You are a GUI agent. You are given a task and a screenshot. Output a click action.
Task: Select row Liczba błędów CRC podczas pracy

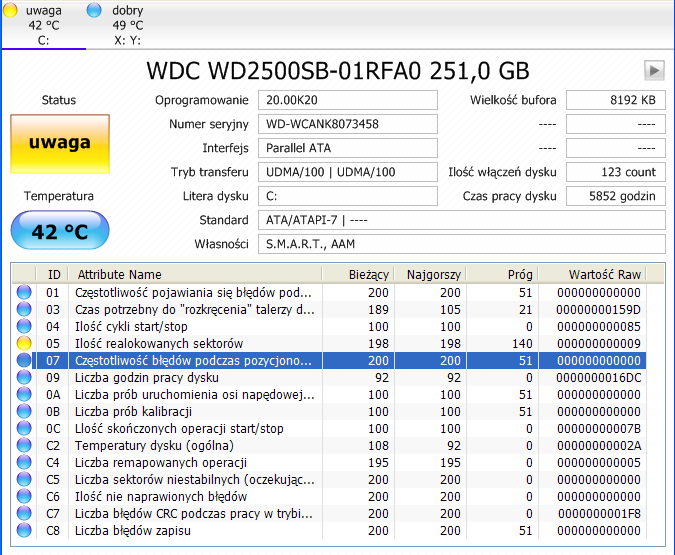click(x=329, y=513)
